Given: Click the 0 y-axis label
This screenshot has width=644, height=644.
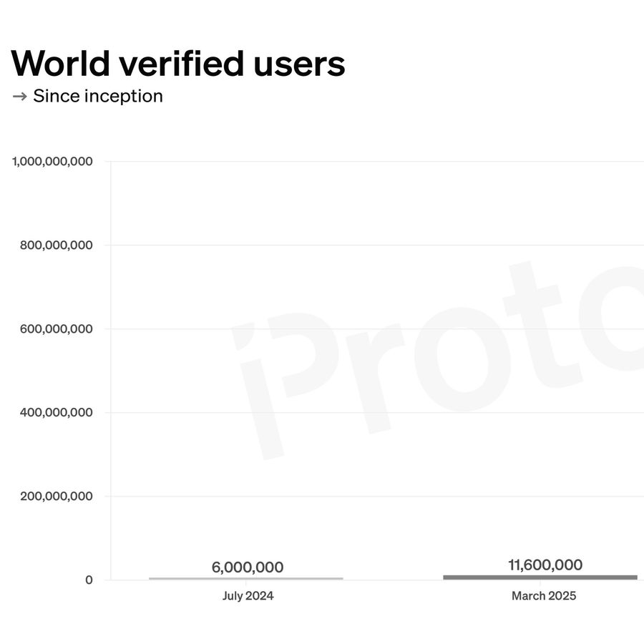Looking at the screenshot, I should pos(89,580).
